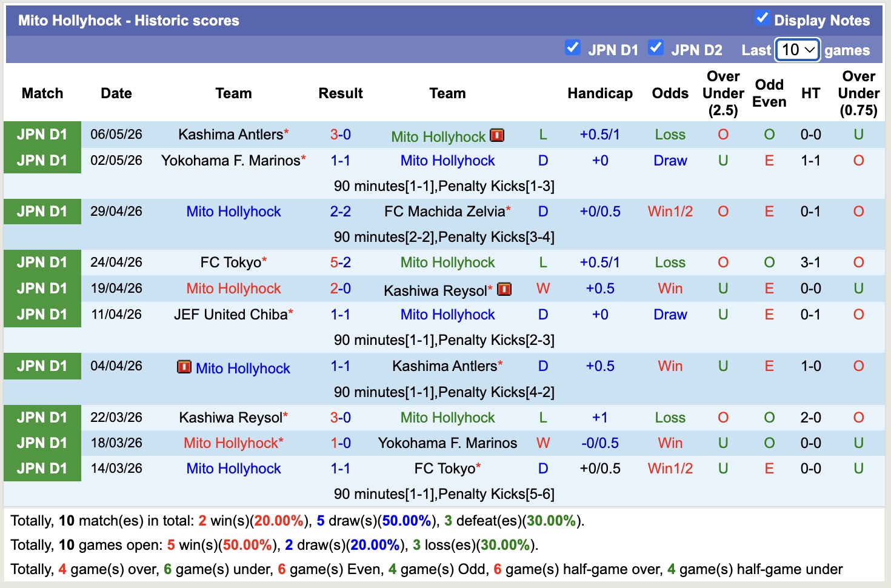Viewport: 891px width, 588px height.
Task: Click the date 11/04/26
Action: click(116, 315)
